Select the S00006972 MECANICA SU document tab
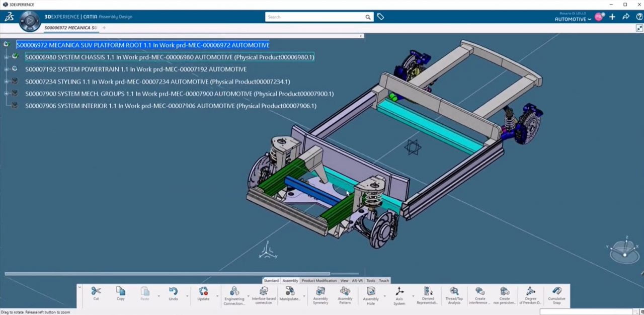 pos(70,28)
